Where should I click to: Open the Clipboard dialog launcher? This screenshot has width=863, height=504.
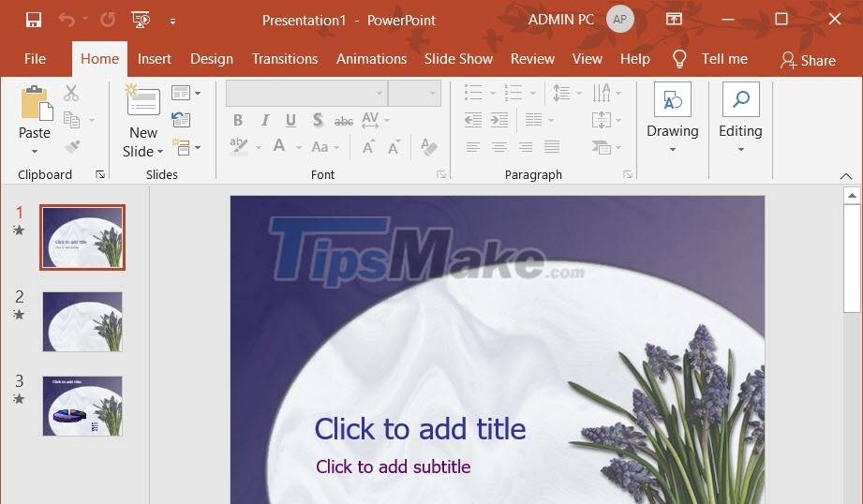pos(100,174)
